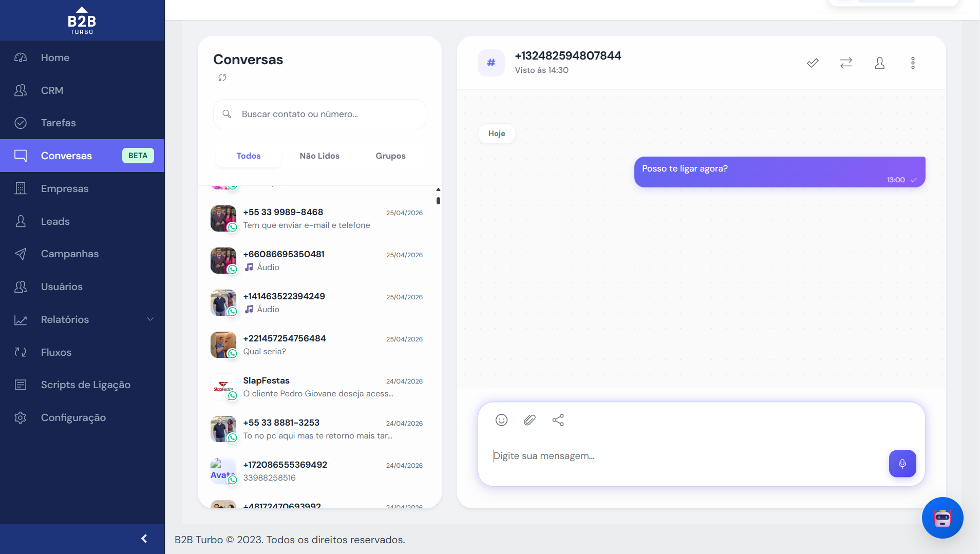Click the hash contact avatar in header
This screenshot has height=554, width=980.
click(491, 63)
